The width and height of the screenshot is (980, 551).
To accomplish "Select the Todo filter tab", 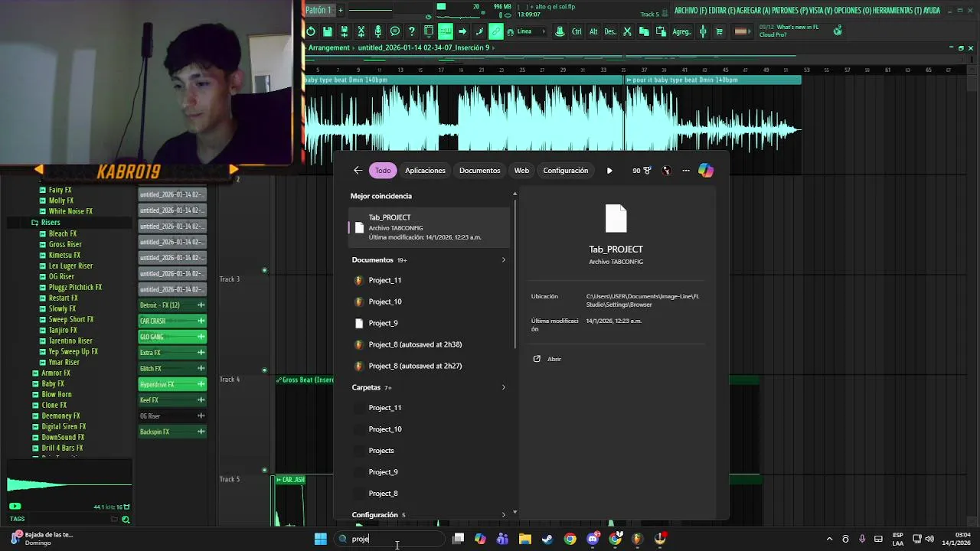I will (x=383, y=171).
